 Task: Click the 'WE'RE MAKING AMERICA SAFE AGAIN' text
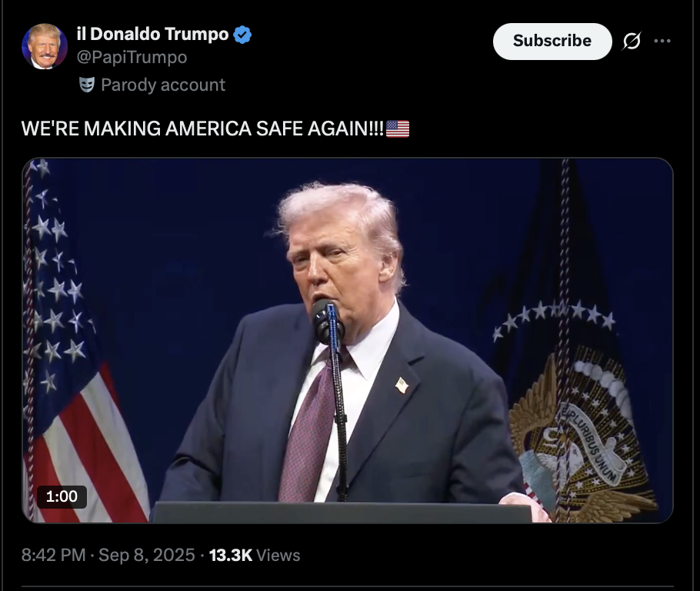[x=202, y=129]
